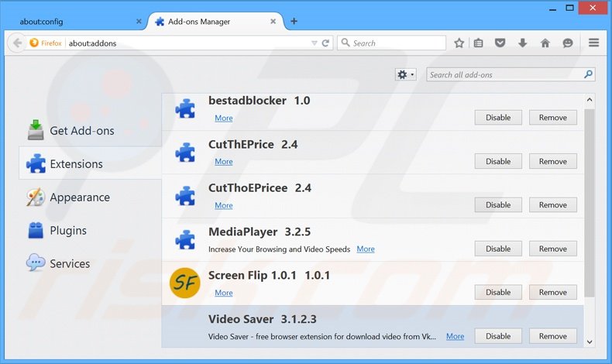Open the Firefox hamburger menu
The height and width of the screenshot is (364, 612).
[x=593, y=43]
